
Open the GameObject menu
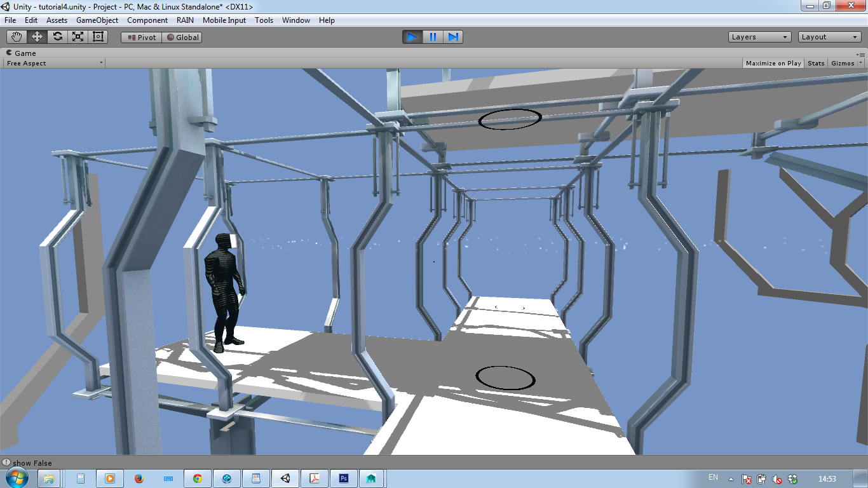(97, 20)
